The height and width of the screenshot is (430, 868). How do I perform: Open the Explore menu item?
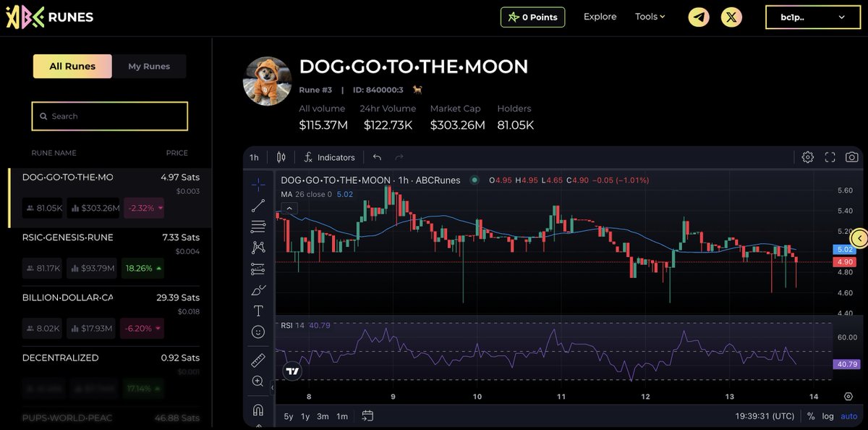(x=600, y=16)
